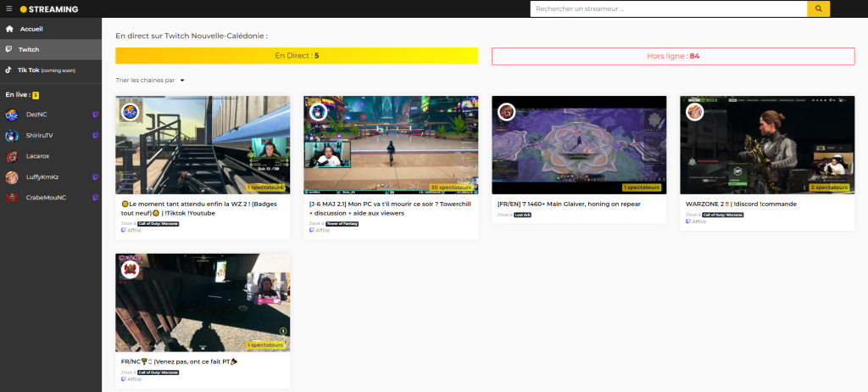Screen dimensions: 868x392
Task: Click '30 spectateurs' badge on Tower of Fantasy
Action: point(451,188)
